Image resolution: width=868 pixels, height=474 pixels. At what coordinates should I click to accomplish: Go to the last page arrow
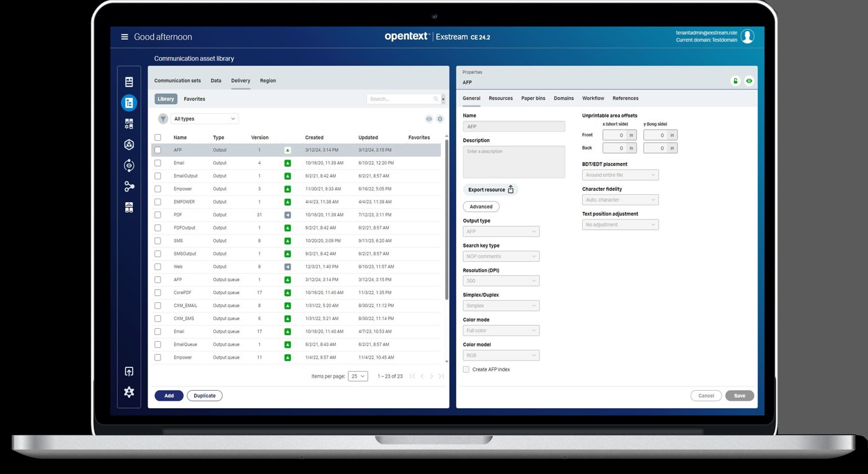441,376
